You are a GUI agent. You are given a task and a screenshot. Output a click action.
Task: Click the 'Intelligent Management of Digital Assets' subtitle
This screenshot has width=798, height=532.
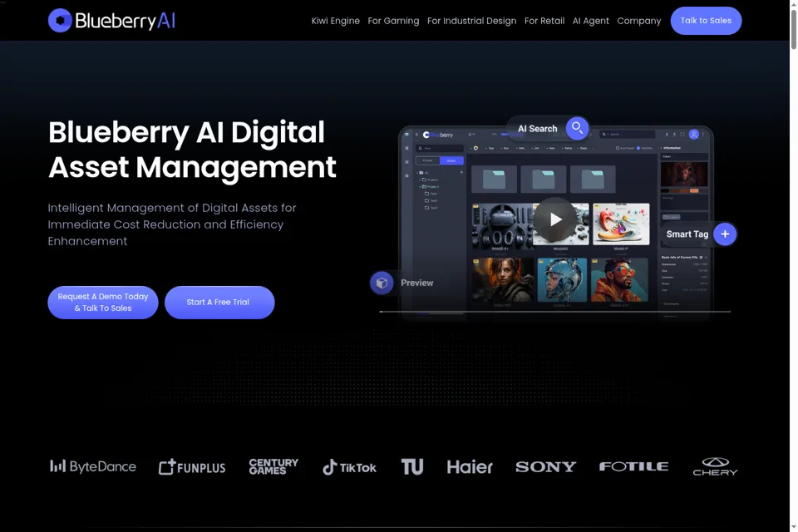pos(172,224)
